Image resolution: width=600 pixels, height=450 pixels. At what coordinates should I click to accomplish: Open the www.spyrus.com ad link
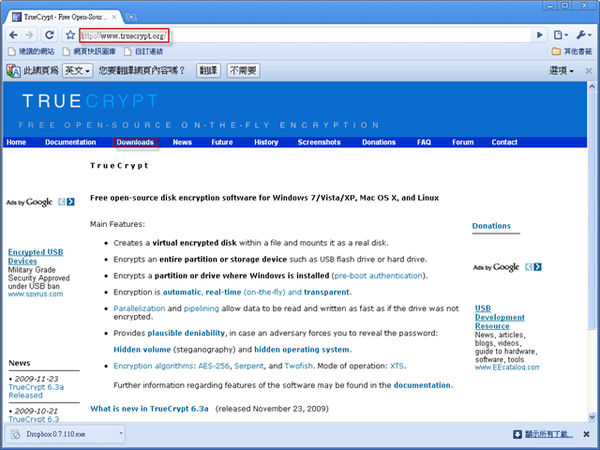pyautogui.click(x=36, y=294)
